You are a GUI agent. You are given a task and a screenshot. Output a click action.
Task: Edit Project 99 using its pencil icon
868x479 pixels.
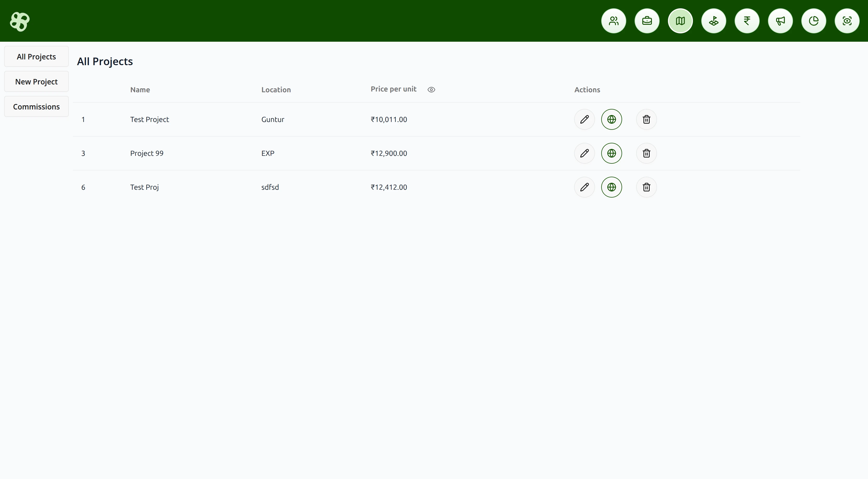(x=584, y=153)
